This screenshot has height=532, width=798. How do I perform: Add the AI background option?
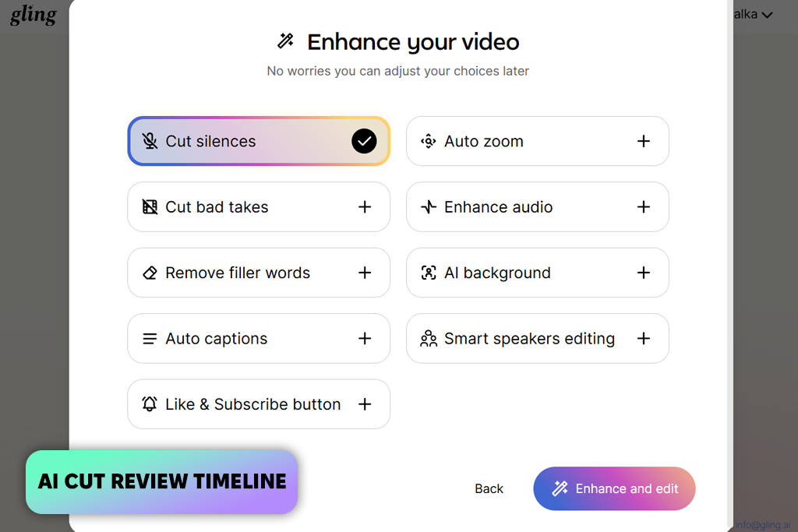tap(643, 273)
